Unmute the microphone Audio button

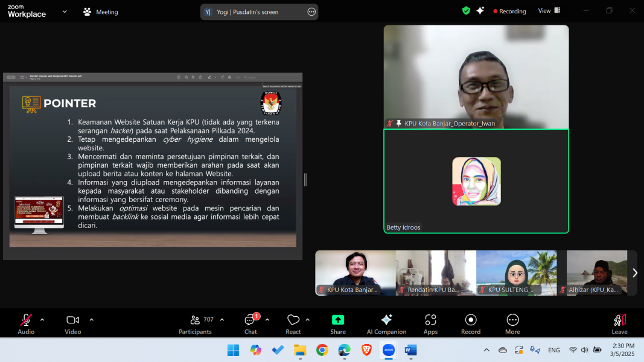26,320
